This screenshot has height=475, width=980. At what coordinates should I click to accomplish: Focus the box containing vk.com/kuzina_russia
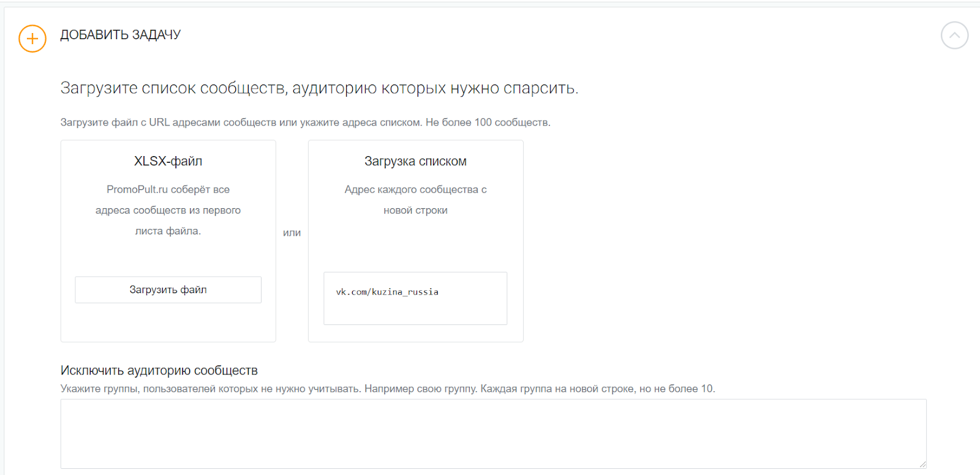tap(415, 298)
